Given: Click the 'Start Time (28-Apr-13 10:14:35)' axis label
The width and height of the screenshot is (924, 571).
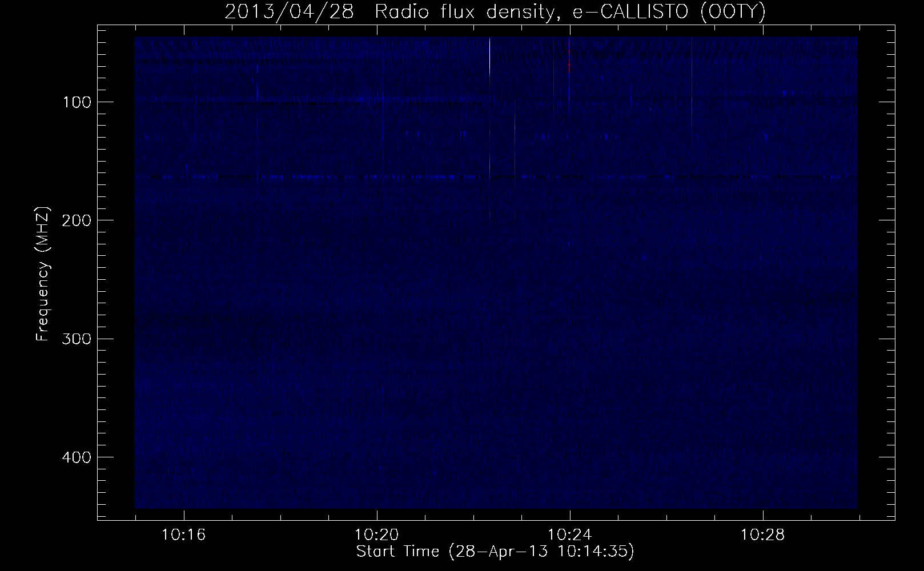Looking at the screenshot, I should point(495,552).
